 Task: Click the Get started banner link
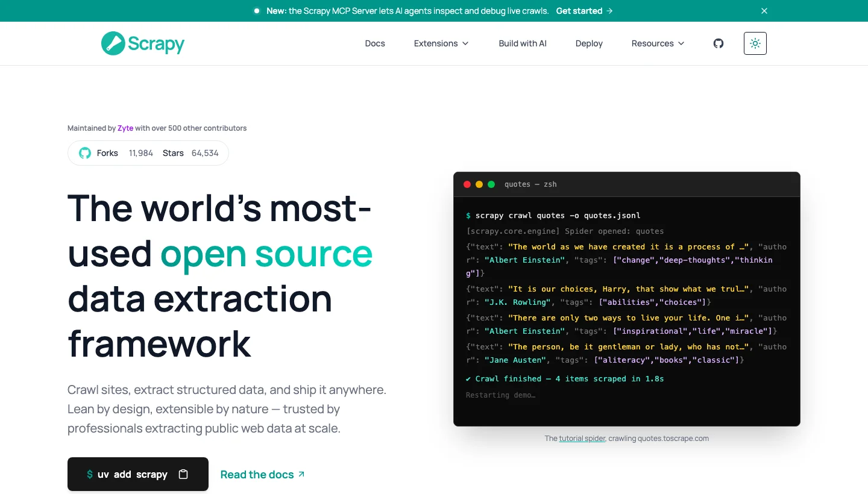[x=584, y=11]
